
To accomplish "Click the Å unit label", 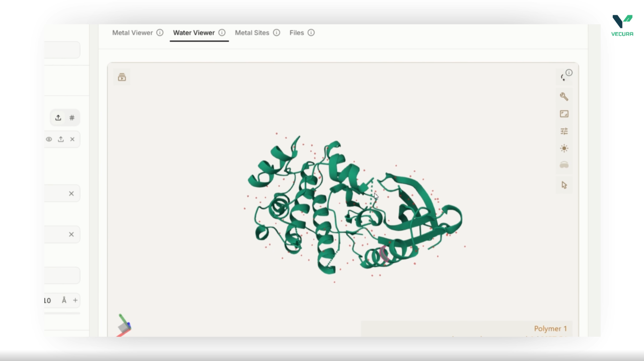I will click(64, 300).
